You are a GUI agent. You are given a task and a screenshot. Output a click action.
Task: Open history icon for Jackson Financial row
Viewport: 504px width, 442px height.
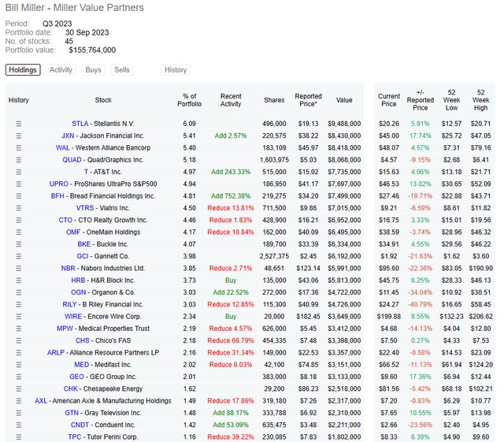click(19, 136)
